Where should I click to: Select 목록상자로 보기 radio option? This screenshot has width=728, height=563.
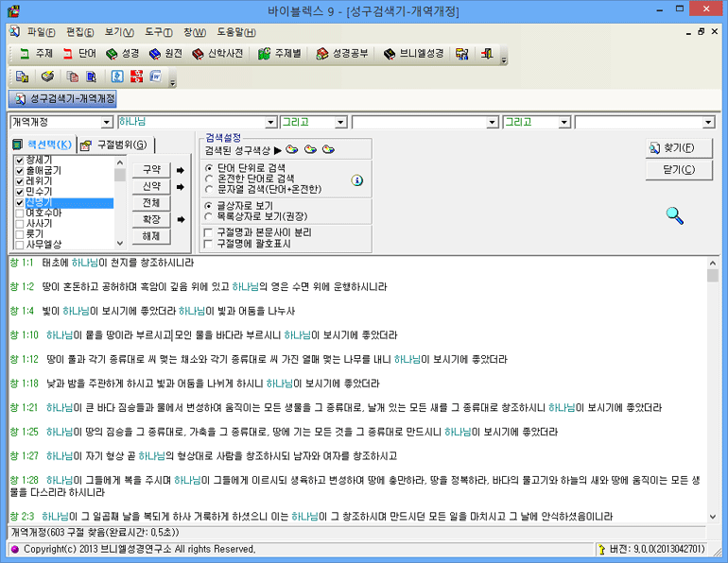[209, 216]
